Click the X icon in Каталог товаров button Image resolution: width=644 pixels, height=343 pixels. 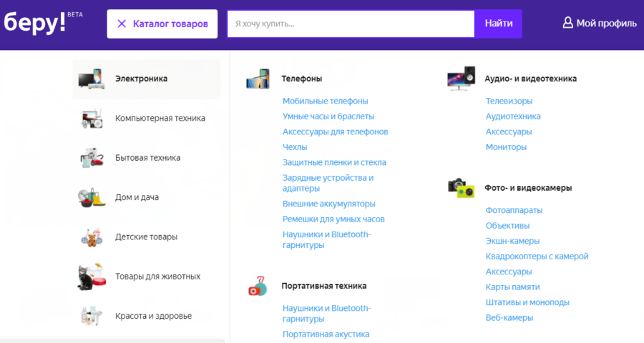122,24
